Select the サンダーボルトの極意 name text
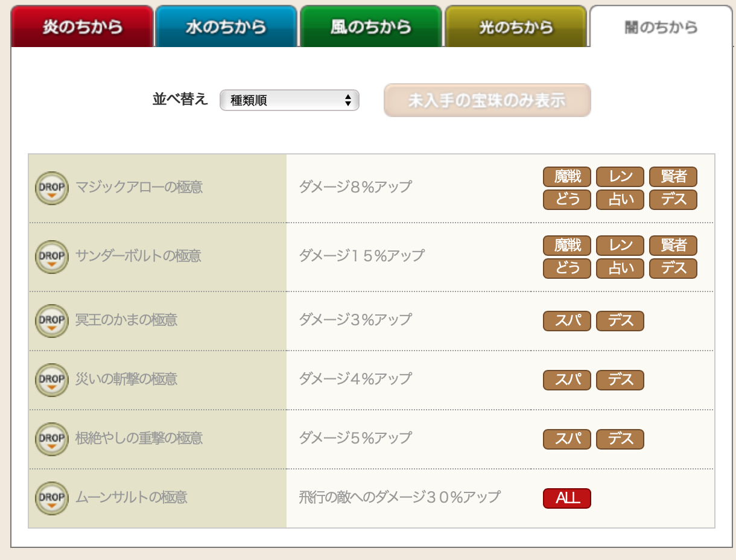This screenshot has width=736, height=560. (138, 256)
